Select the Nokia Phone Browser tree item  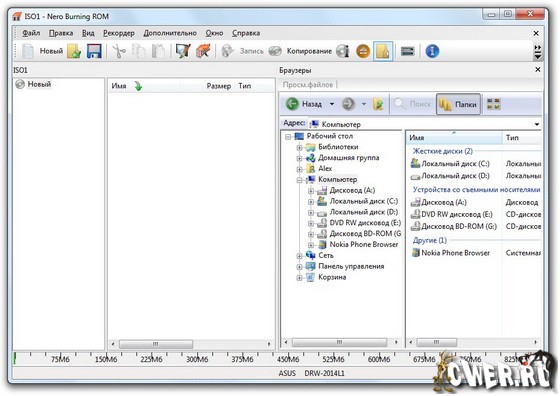pos(364,245)
